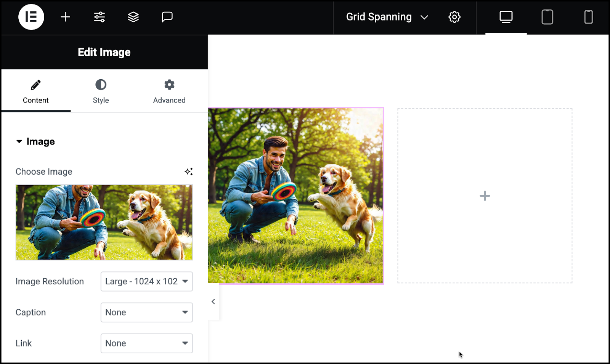Click the AI sparkle icon beside Choose Image
Image resolution: width=610 pixels, height=364 pixels.
tap(189, 172)
